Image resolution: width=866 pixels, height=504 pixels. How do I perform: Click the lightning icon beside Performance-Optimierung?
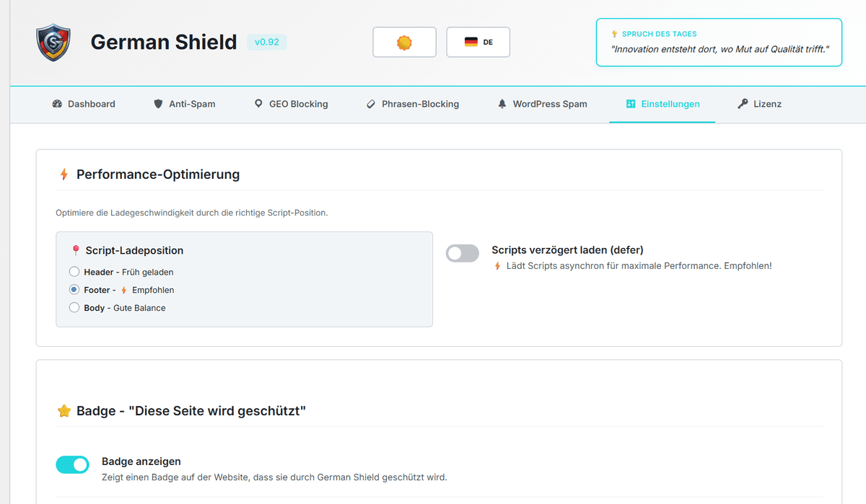tap(64, 174)
